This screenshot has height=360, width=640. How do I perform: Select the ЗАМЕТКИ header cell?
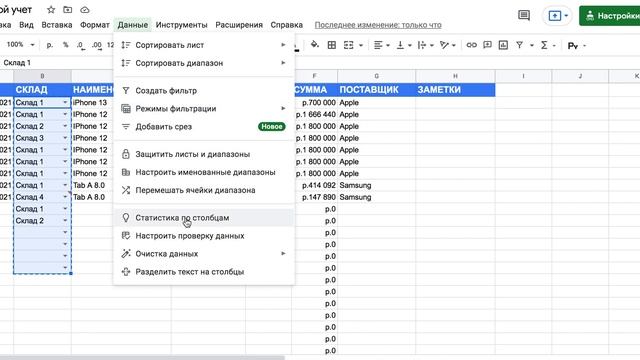(x=455, y=90)
